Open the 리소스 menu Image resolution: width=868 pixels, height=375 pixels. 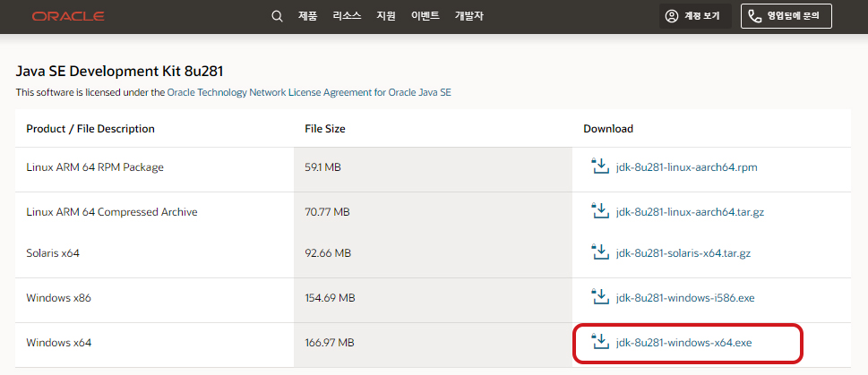coord(347,16)
